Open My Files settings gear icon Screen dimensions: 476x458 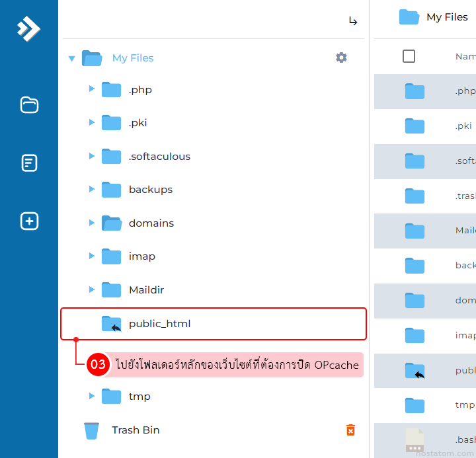click(341, 57)
